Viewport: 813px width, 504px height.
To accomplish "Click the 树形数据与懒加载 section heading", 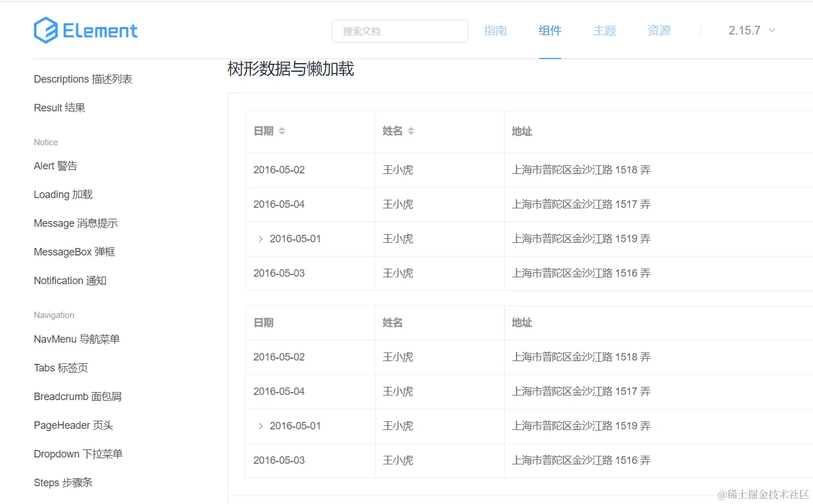I will tap(291, 69).
